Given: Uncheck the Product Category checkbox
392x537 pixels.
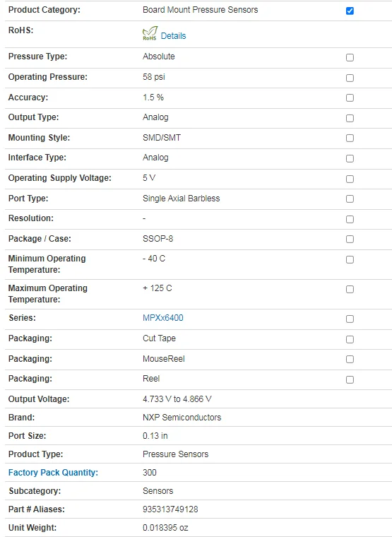Looking at the screenshot, I should pos(350,11).
